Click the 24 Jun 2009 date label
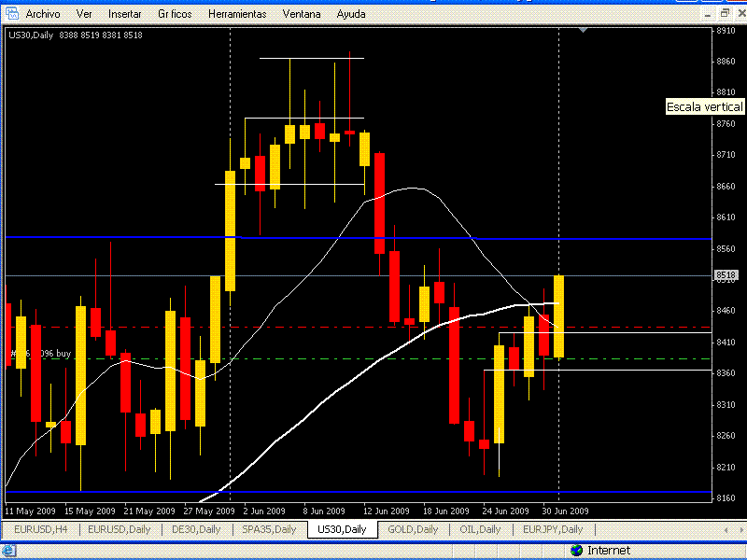The image size is (747, 560). click(x=506, y=511)
